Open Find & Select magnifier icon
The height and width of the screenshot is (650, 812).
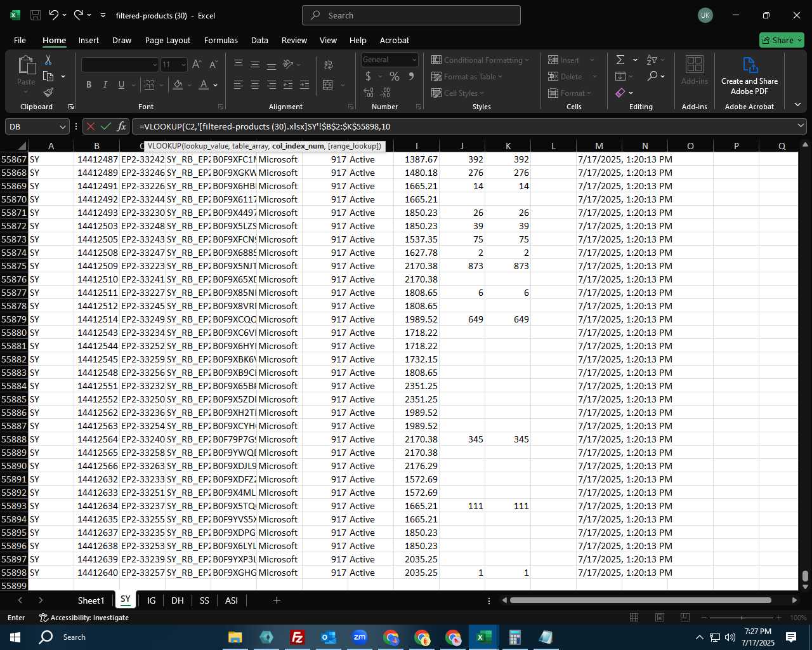tap(652, 76)
